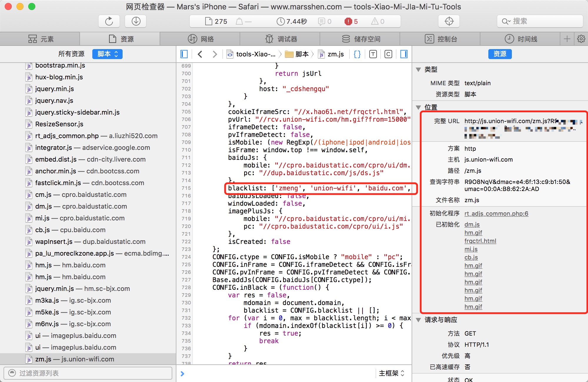588x382 pixels.
Task: Add a new tab with plus icon
Action: coord(567,39)
